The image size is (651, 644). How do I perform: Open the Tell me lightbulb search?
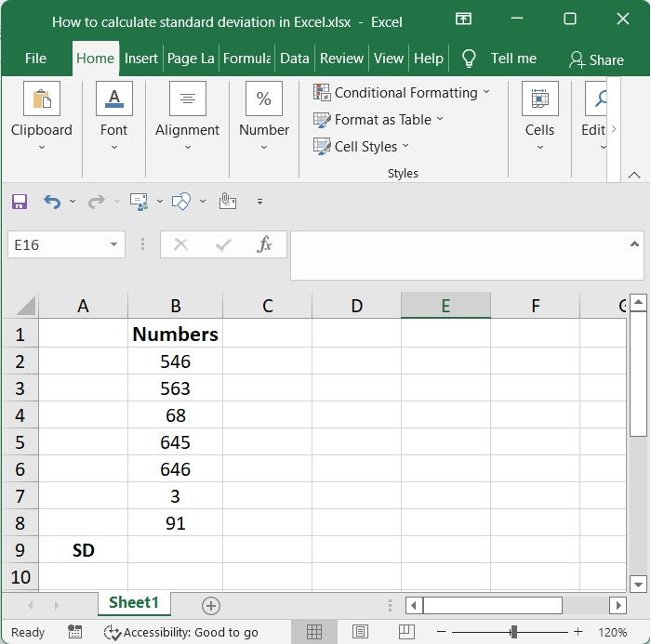(x=470, y=59)
